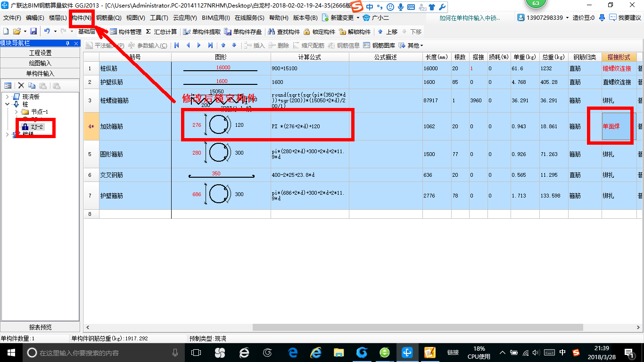644x362 pixels.
Task: Click the Undo arrow icon
Action: pos(47,32)
